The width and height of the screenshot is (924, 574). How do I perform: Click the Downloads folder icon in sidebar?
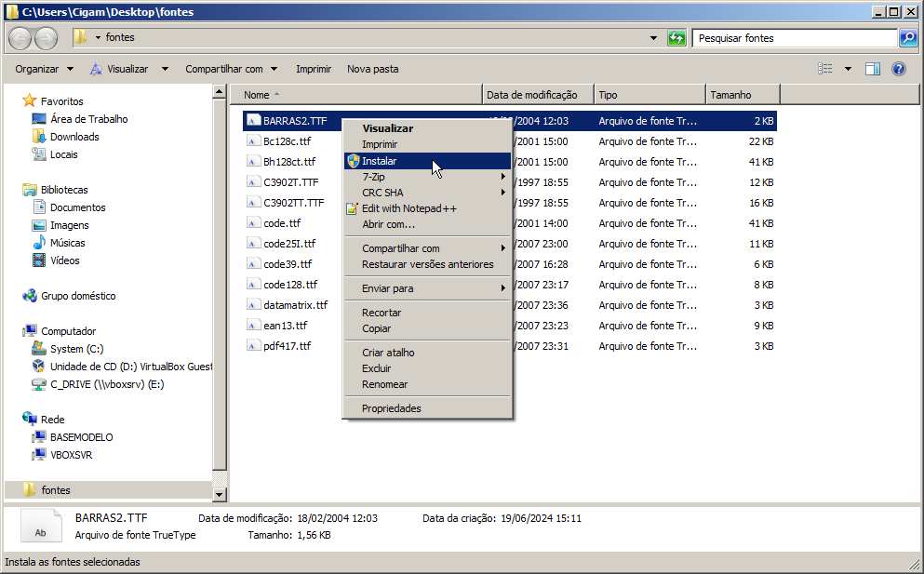tap(39, 137)
